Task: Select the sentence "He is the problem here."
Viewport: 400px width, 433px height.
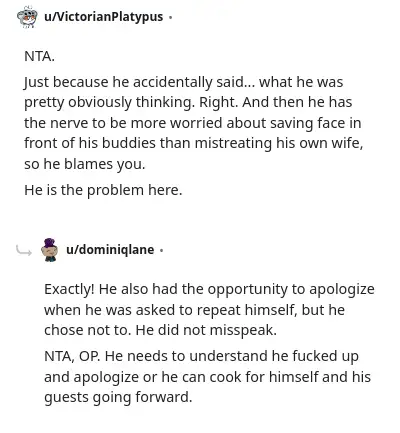Action: 103,190
